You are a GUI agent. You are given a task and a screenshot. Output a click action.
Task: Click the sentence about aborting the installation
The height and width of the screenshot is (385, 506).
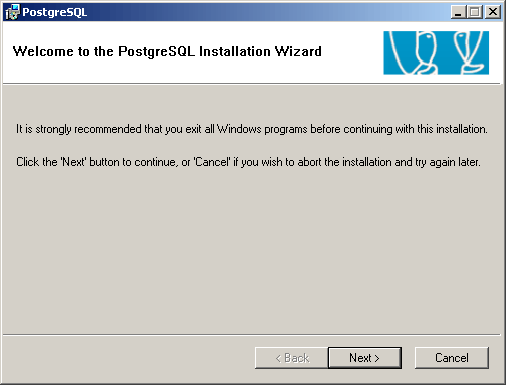[248, 162]
